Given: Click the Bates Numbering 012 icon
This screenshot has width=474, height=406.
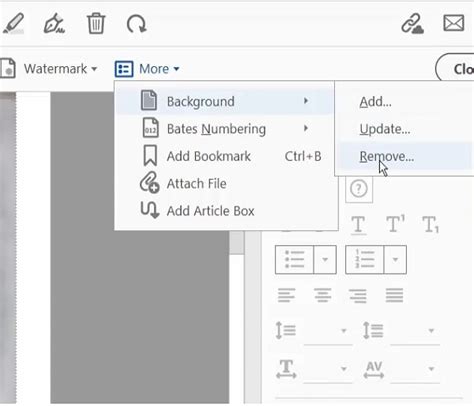Looking at the screenshot, I should coord(150,128).
